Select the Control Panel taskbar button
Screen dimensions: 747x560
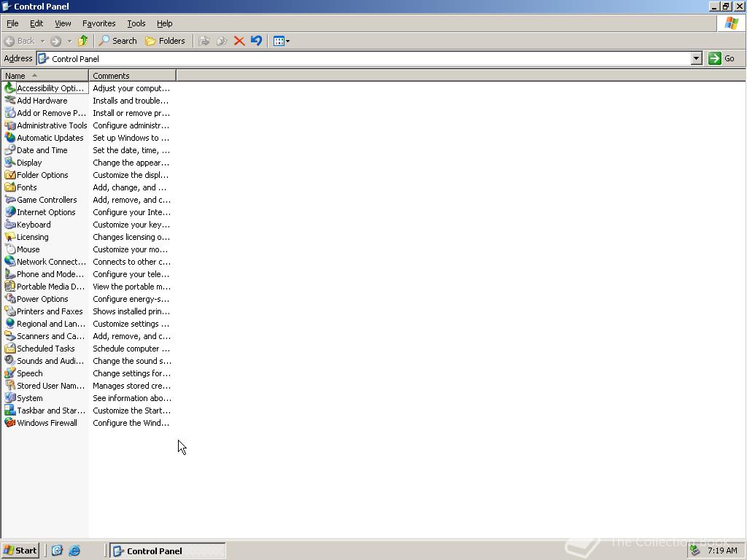click(168, 551)
